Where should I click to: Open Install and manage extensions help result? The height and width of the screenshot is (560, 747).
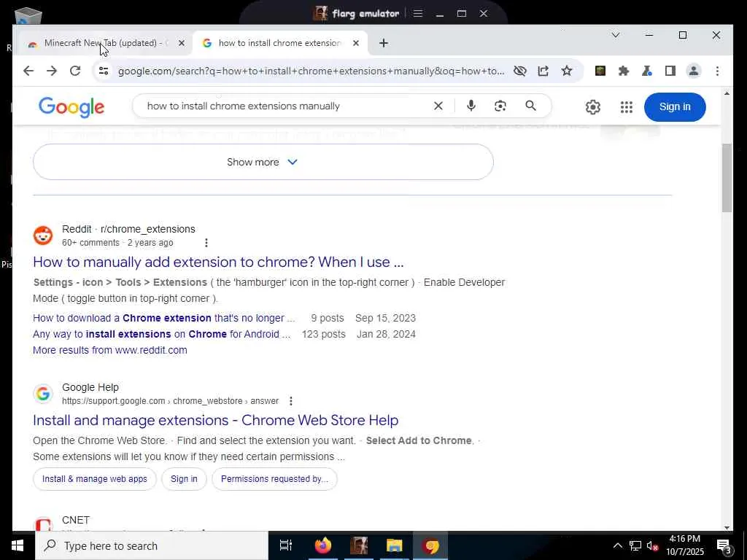coord(216,420)
